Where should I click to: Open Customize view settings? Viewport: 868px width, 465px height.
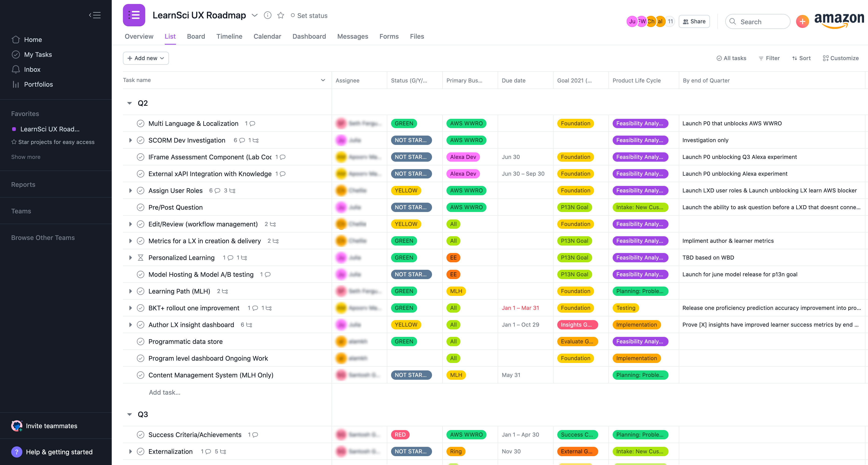pos(841,58)
